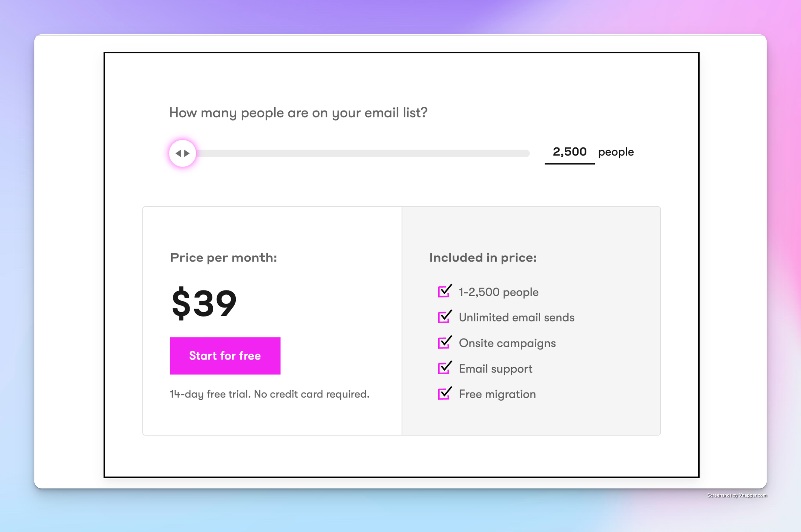The width and height of the screenshot is (801, 532).
Task: Click the 14-day free trial note
Action: coord(269,394)
